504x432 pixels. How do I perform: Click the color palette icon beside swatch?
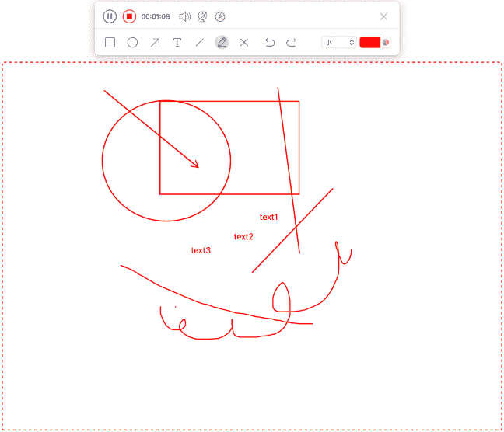(x=386, y=43)
